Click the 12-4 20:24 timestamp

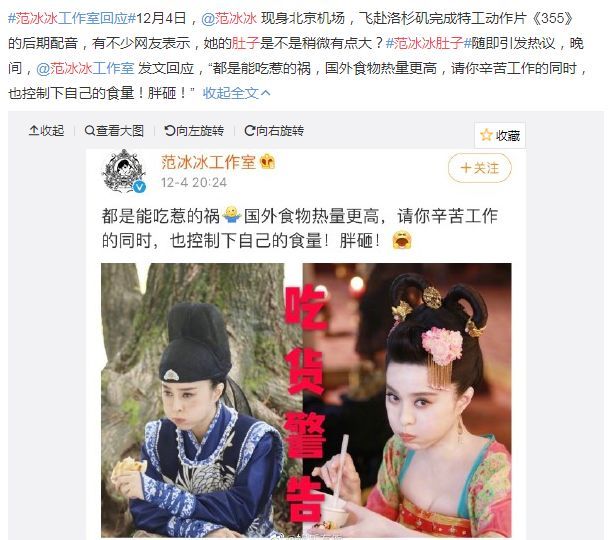coord(194,183)
